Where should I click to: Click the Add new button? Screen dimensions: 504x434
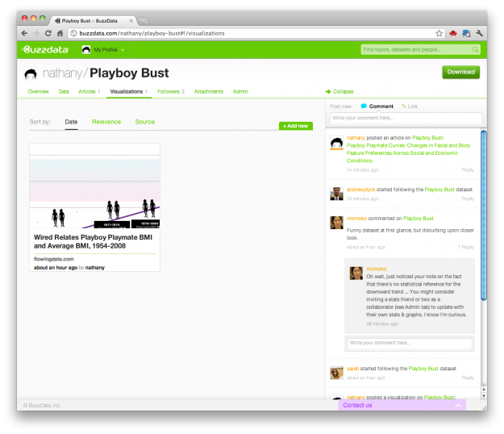click(296, 126)
